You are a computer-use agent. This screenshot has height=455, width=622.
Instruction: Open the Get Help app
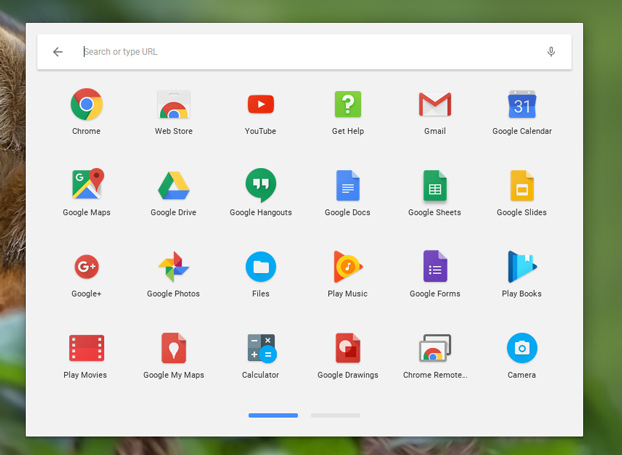click(x=348, y=104)
